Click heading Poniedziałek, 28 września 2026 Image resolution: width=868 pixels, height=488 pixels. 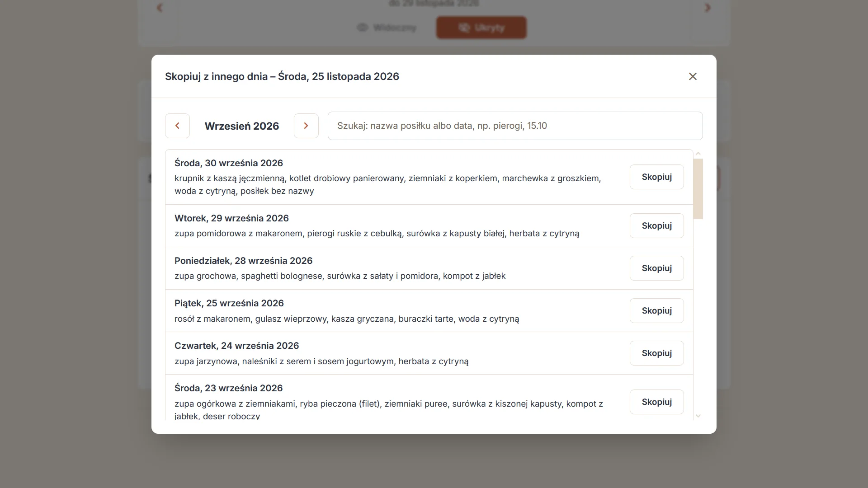[243, 261]
